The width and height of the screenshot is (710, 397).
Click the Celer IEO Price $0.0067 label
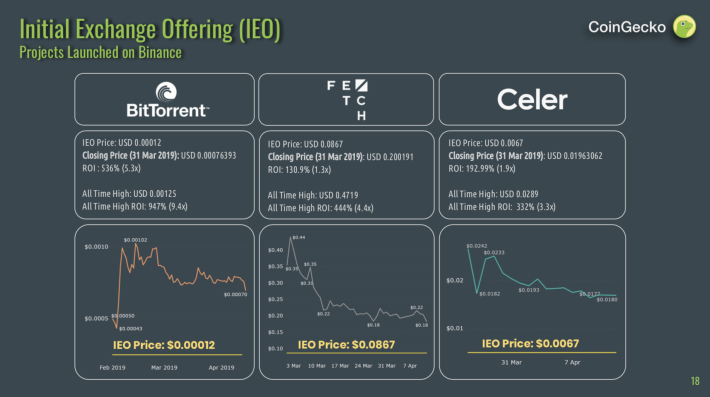[530, 344]
